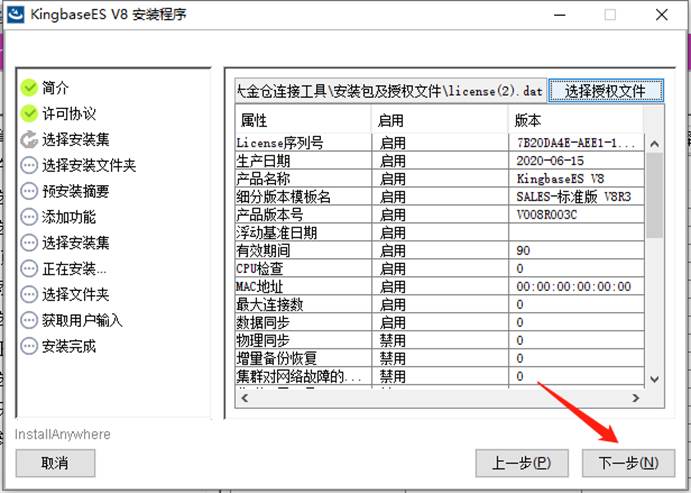Select the 产品名称 row
The height and width of the screenshot is (493, 691).
pos(440,179)
